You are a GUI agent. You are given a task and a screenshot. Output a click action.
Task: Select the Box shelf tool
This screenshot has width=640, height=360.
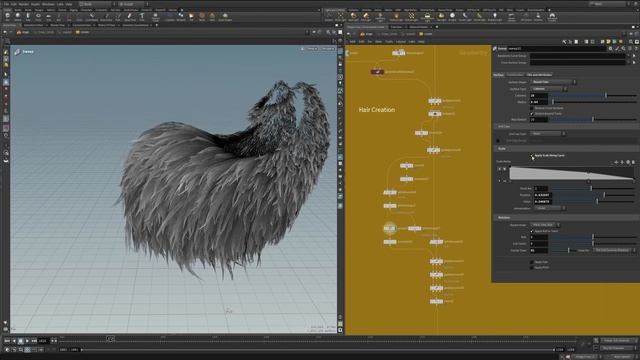(x=7, y=16)
